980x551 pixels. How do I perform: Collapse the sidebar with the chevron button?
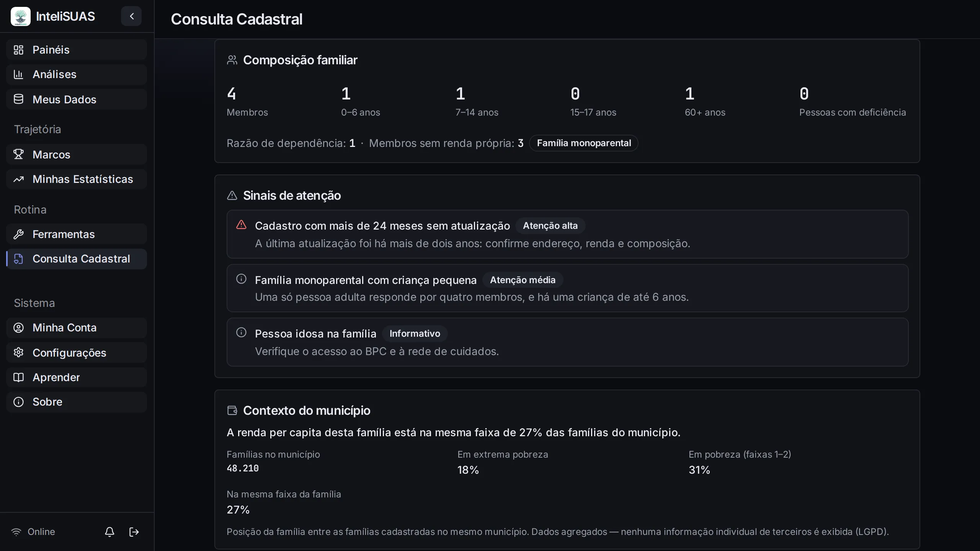(x=131, y=16)
